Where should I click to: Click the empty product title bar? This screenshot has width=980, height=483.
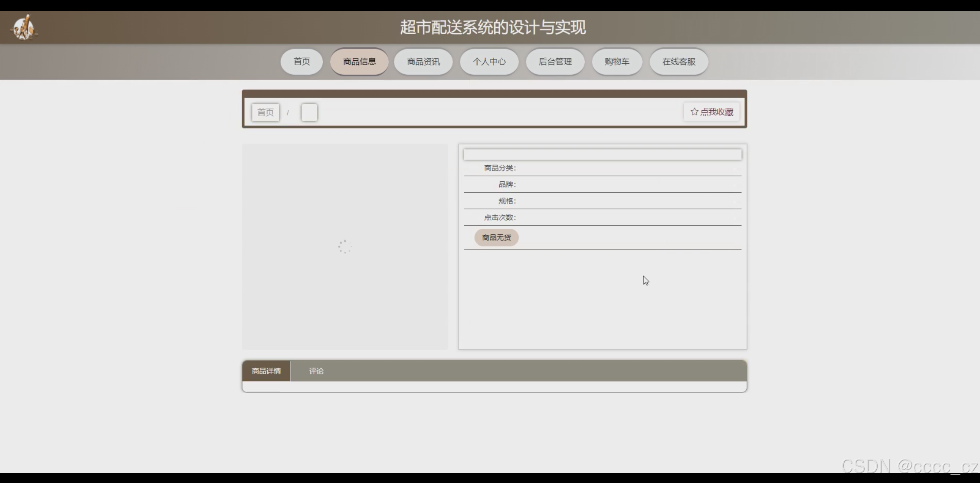[602, 154]
